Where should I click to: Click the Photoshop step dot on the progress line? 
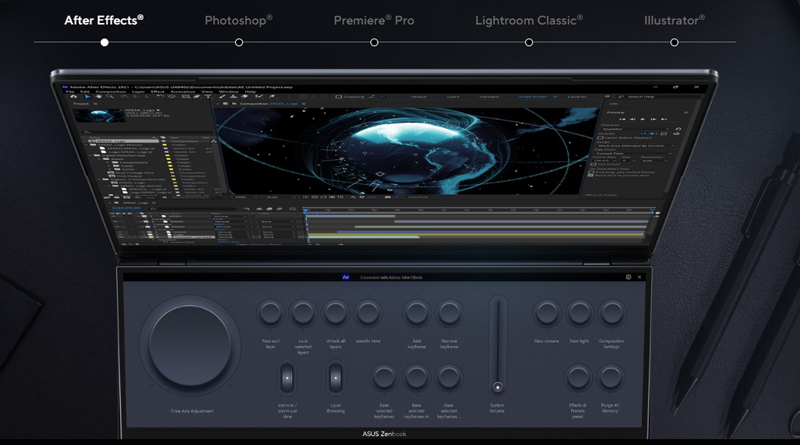(239, 42)
